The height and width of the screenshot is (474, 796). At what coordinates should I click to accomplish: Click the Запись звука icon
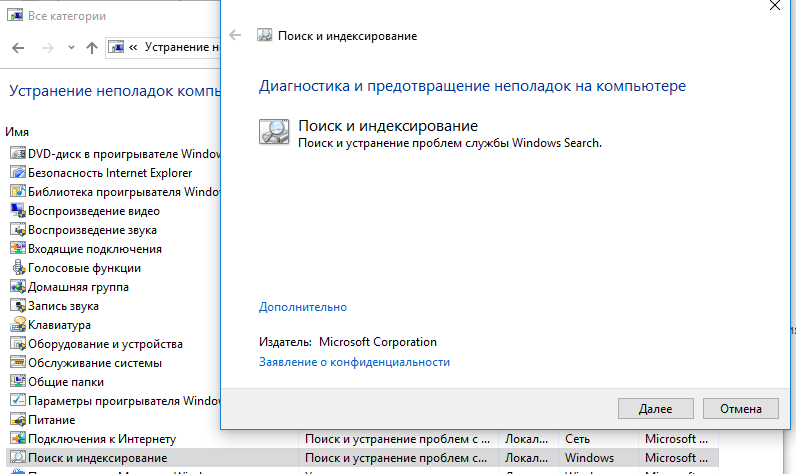[x=18, y=306]
